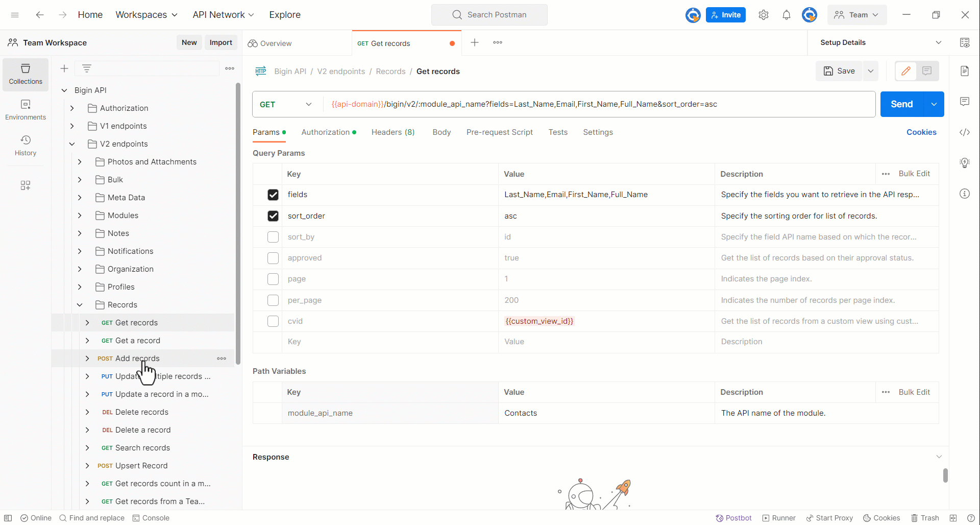980x525 pixels.
Task: Switch to the Headers (8) tab
Action: click(393, 132)
